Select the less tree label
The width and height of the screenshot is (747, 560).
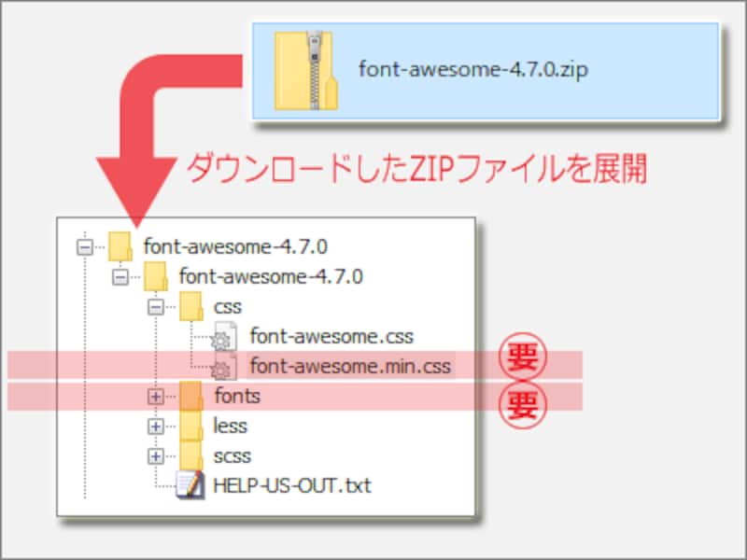231,426
